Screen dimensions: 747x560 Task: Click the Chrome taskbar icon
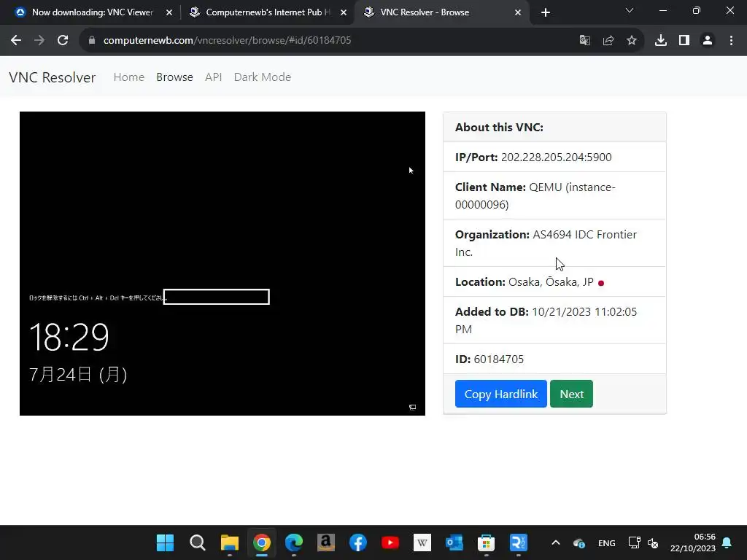click(x=262, y=542)
